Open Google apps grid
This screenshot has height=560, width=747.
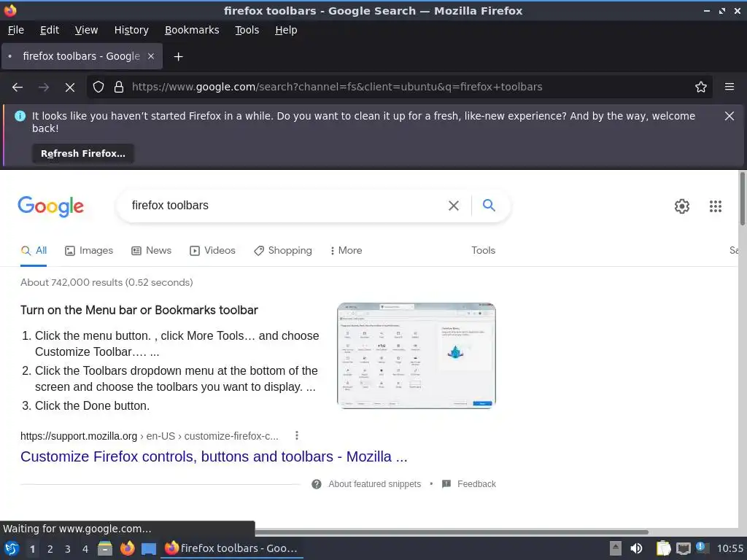pyautogui.click(x=715, y=206)
